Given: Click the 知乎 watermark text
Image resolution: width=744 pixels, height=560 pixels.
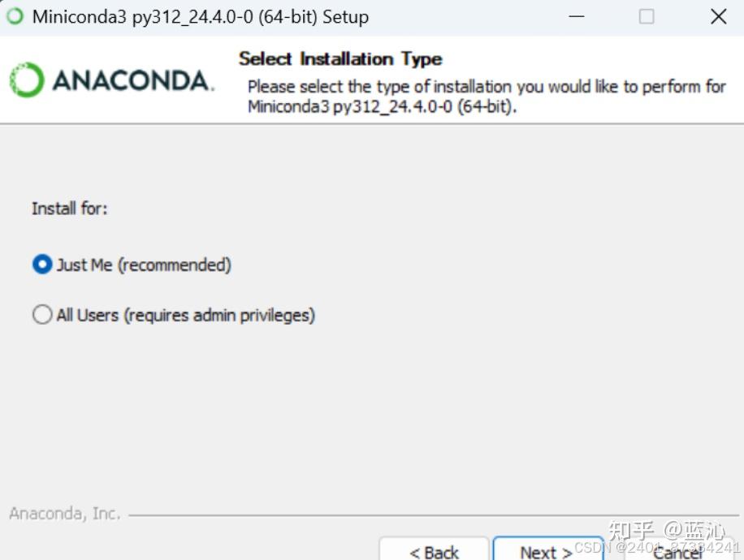Looking at the screenshot, I should pos(631,530).
